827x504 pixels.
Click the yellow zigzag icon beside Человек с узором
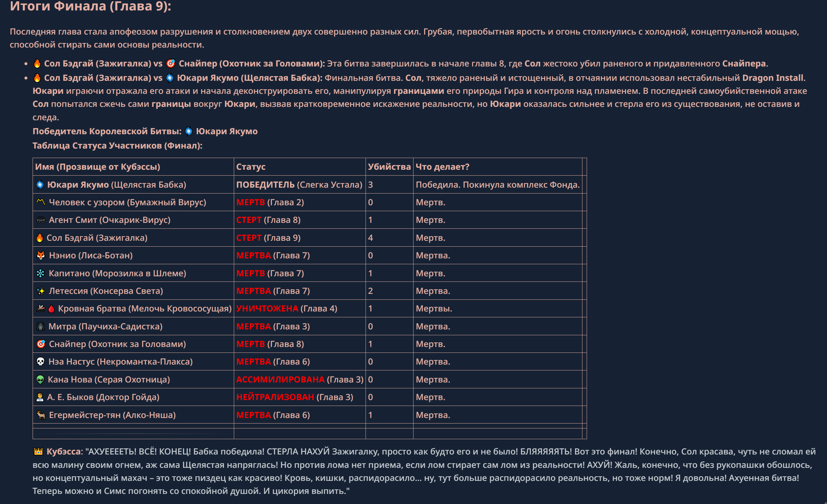click(41, 202)
